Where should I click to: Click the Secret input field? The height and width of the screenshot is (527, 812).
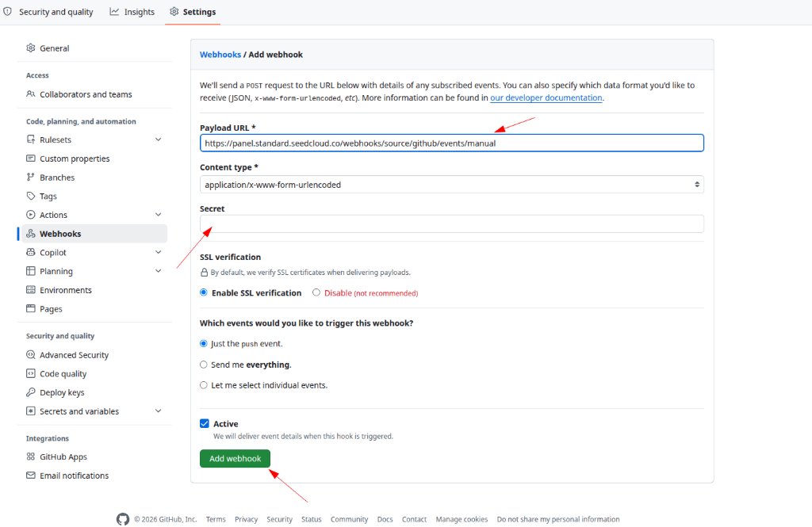[451, 223]
